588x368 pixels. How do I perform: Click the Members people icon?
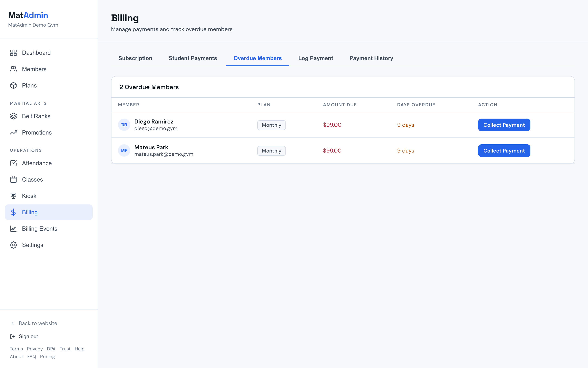[13, 69]
